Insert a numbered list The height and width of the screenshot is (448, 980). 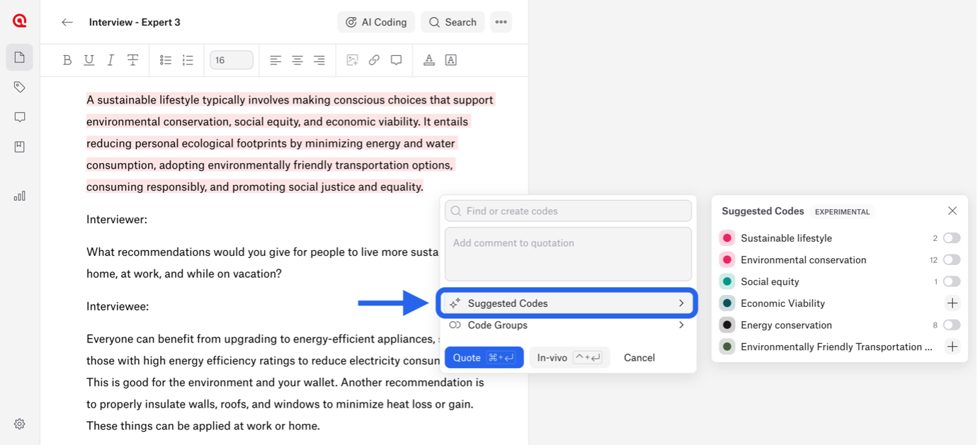point(188,60)
